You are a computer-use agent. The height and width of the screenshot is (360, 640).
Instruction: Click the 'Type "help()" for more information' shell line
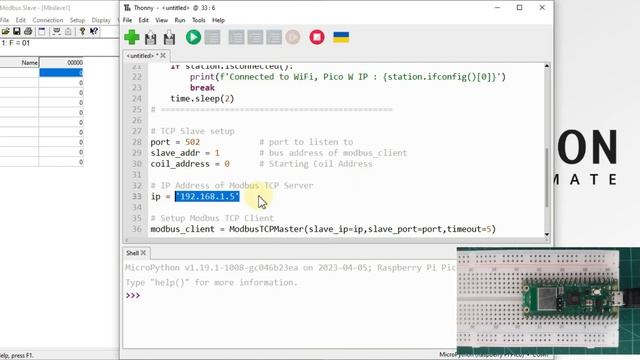[x=211, y=282]
